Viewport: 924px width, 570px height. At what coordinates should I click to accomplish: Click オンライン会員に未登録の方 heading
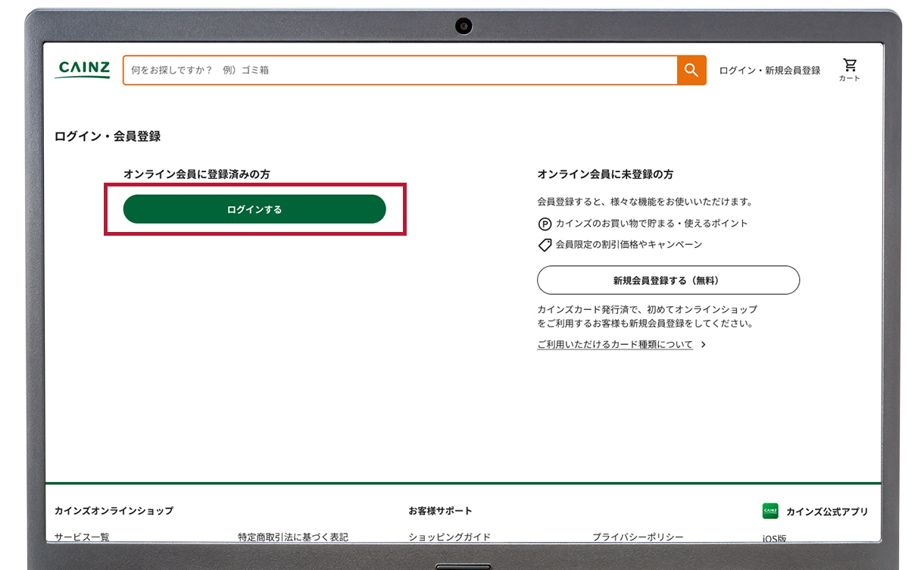(605, 174)
